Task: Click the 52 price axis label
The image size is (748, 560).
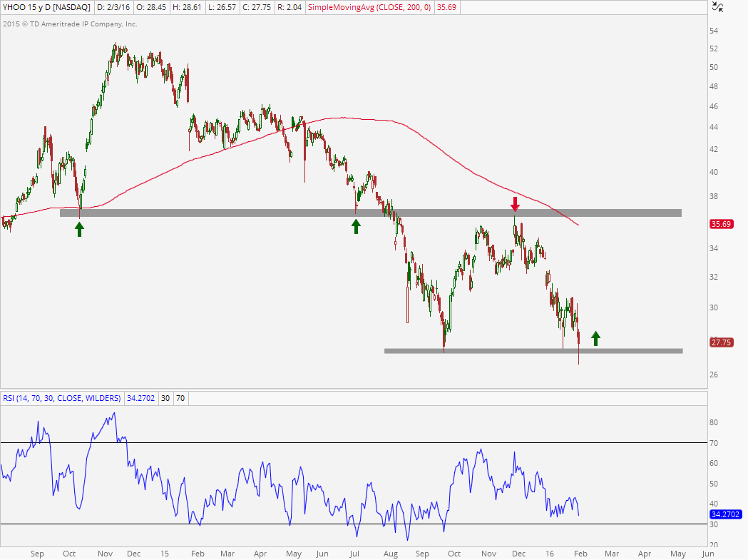Action: click(x=714, y=49)
